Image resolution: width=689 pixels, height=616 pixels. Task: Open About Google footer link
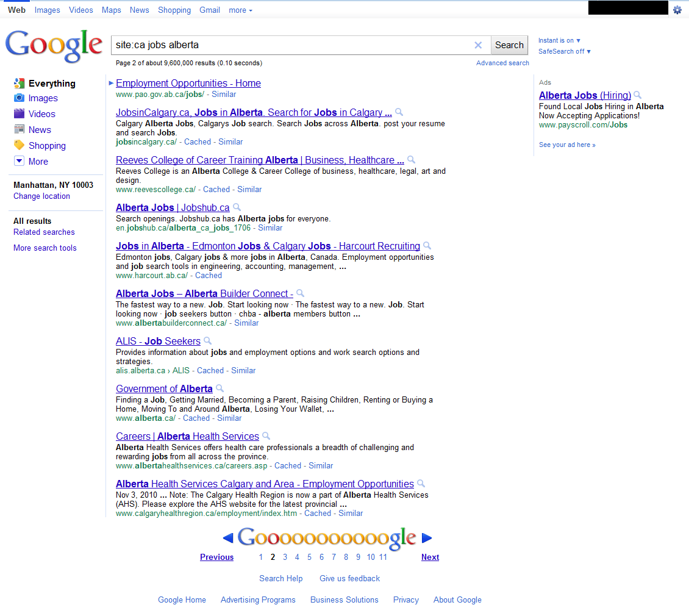457,600
